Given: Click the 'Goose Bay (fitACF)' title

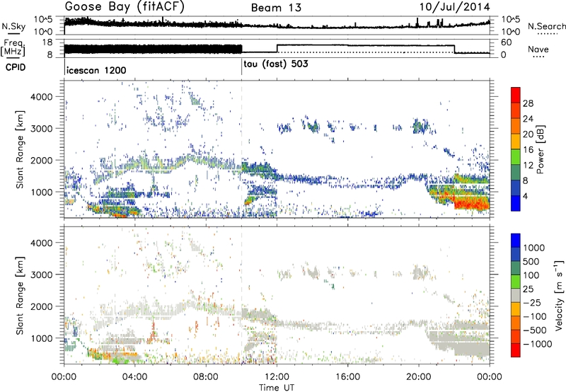Looking at the screenshot, I should point(125,7).
